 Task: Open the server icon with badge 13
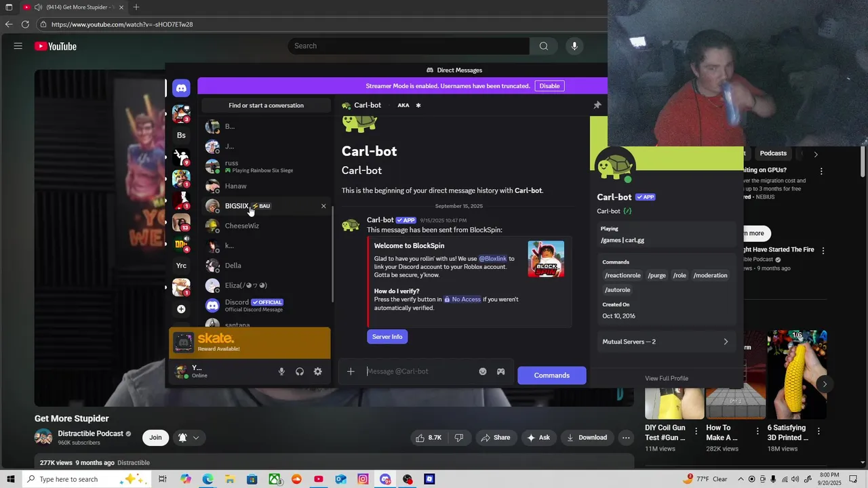181,222
